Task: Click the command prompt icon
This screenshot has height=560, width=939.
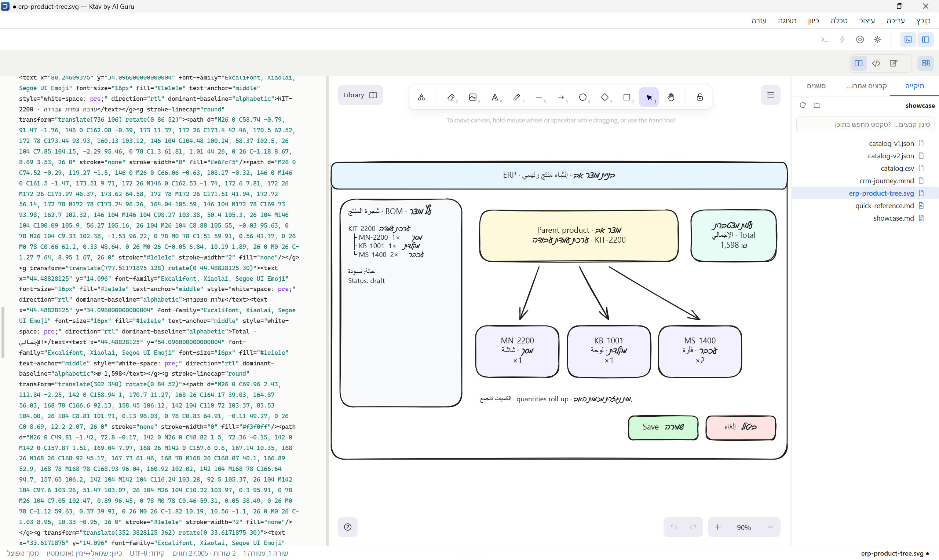Action: 825,40
